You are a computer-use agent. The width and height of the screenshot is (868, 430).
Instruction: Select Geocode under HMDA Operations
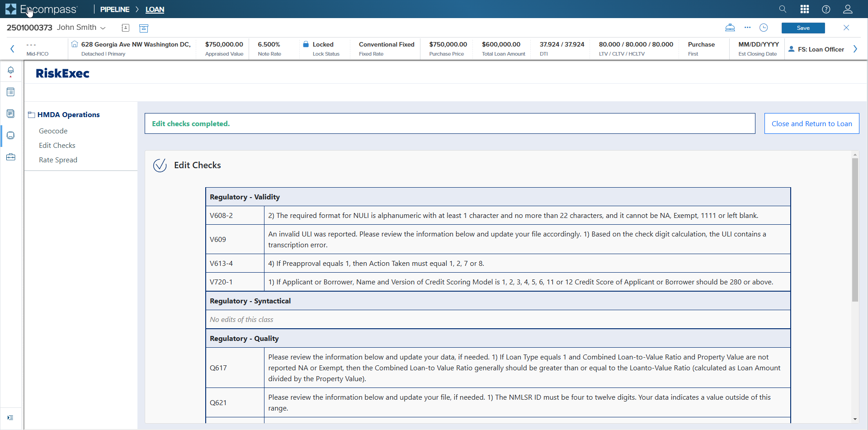coord(53,131)
